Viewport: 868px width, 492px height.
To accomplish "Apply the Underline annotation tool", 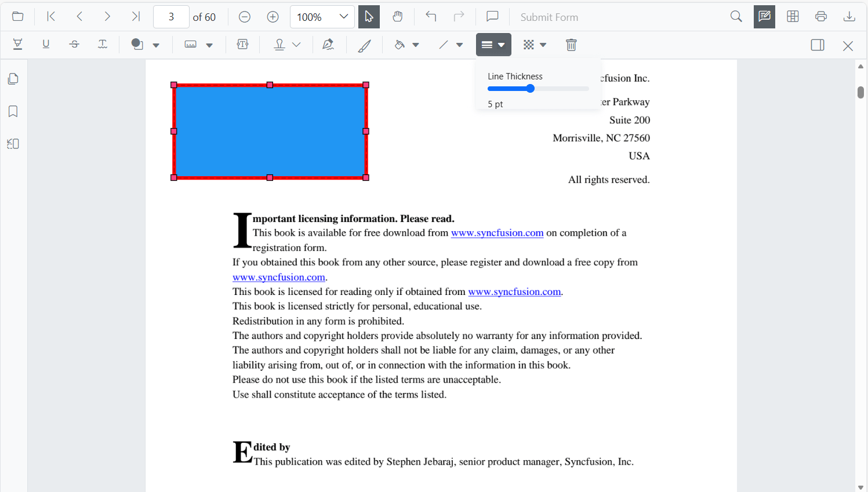I will click(x=46, y=44).
